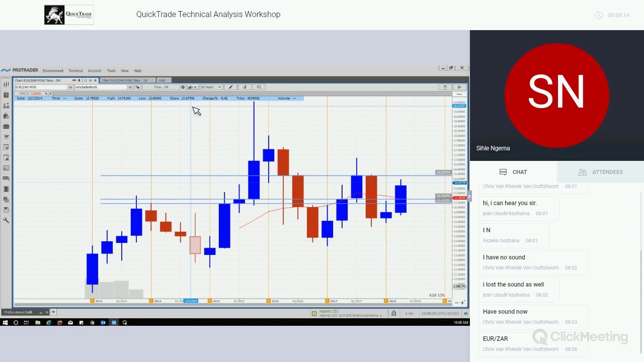Open Windows Start button
The height and width of the screenshot is (362, 644).
5,323
